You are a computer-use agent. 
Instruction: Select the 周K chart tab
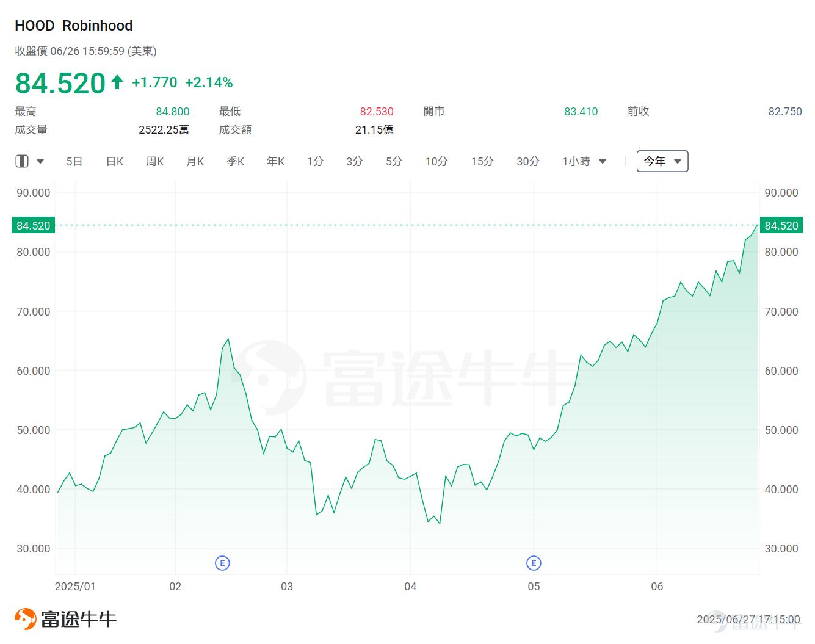pyautogui.click(x=155, y=161)
